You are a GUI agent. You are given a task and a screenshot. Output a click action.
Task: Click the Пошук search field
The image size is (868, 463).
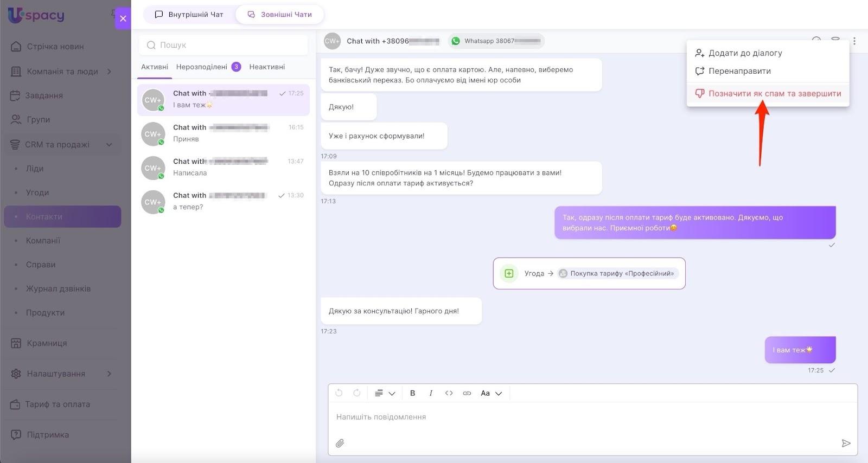(x=224, y=45)
